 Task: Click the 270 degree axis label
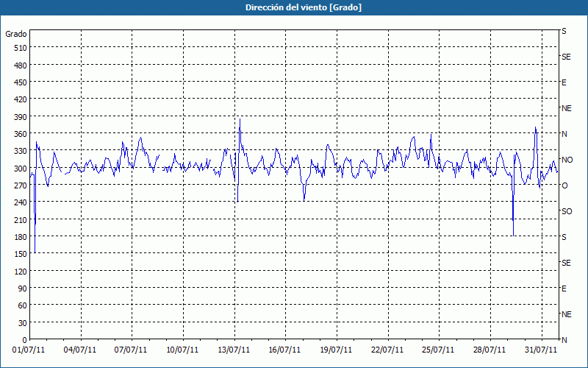point(21,185)
